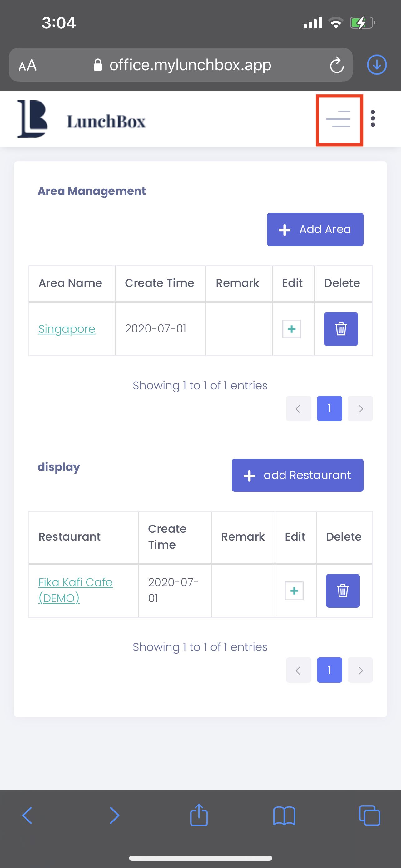The height and width of the screenshot is (868, 401).
Task: Open the AA reader text size menu
Action: coord(27,65)
